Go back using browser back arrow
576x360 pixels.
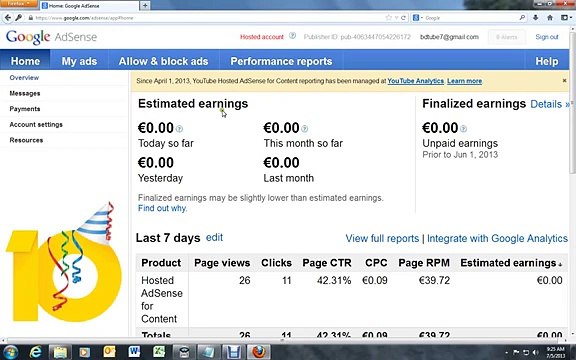[x=7, y=18]
